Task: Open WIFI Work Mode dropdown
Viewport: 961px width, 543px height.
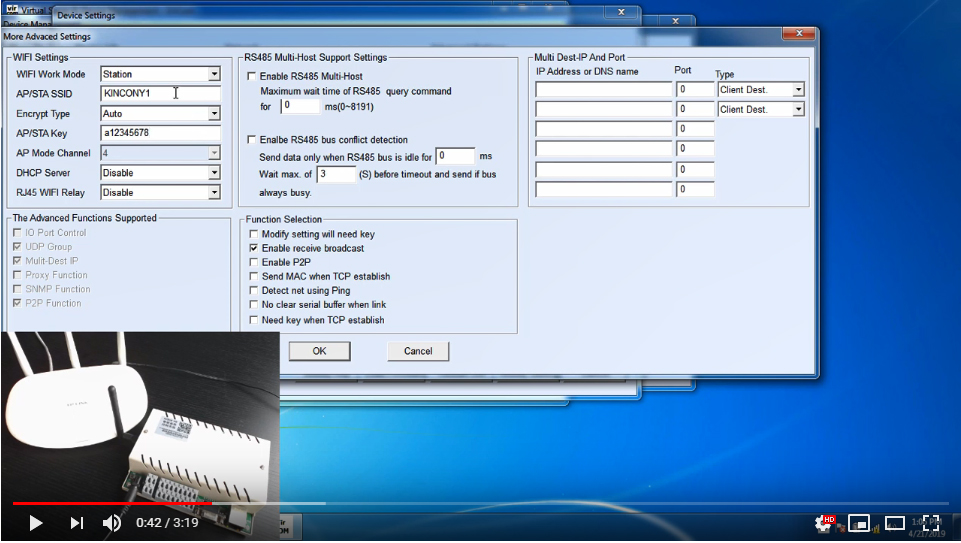Action: click(214, 74)
